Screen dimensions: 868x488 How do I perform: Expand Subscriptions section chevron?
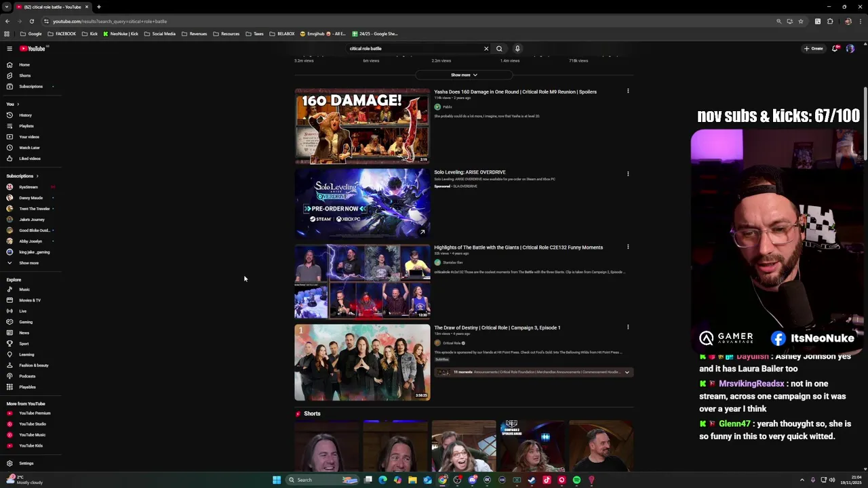pos(37,176)
